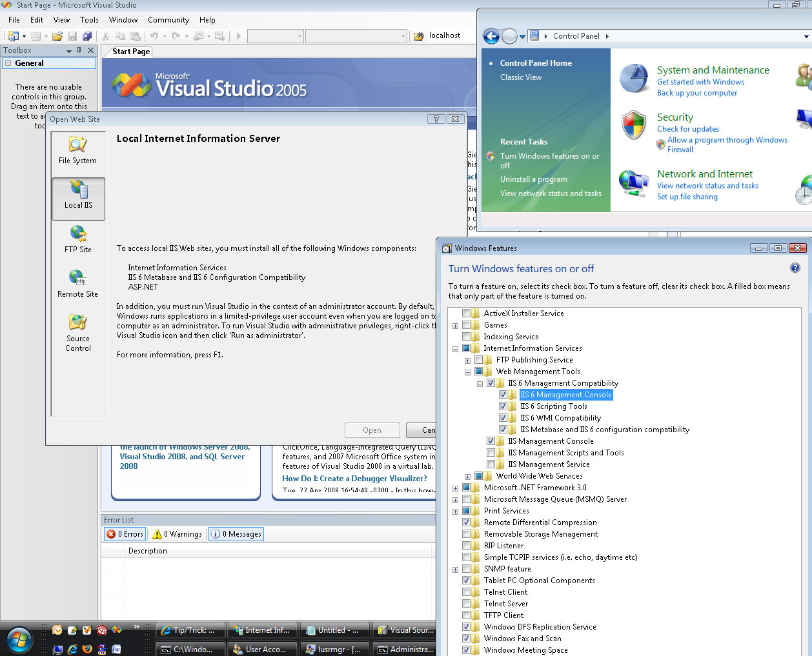Expand the Print Services node
812x656 pixels.
coord(455,512)
